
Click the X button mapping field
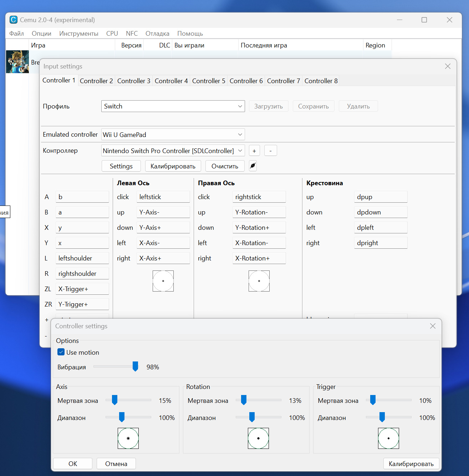tap(82, 227)
